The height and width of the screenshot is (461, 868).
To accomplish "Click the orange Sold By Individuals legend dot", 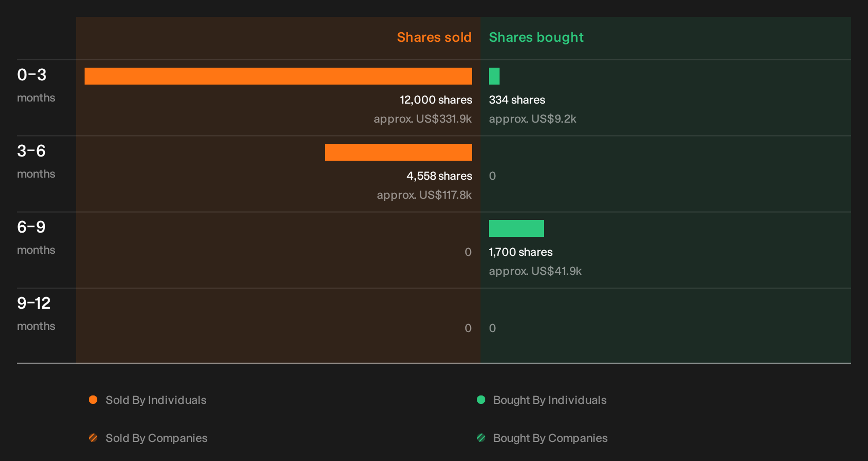I will click(x=93, y=400).
